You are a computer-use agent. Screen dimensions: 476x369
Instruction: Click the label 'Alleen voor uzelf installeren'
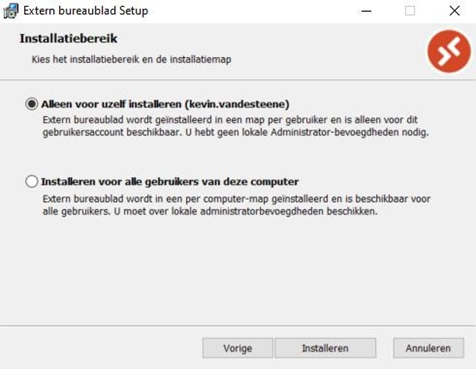[x=111, y=104]
